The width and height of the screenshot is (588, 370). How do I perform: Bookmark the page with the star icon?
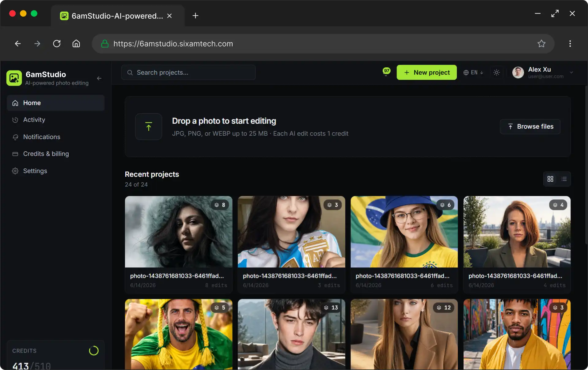tap(541, 44)
